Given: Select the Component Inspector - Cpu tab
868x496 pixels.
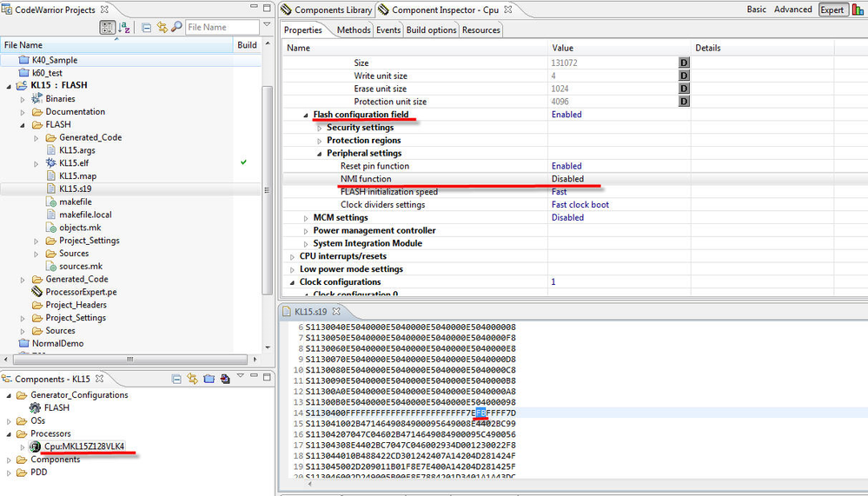Looking at the screenshot, I should 445,10.
